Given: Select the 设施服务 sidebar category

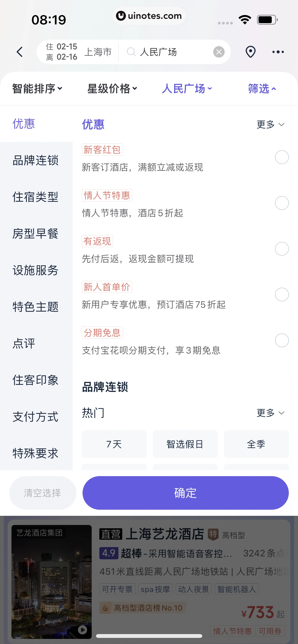Looking at the screenshot, I should [36, 270].
